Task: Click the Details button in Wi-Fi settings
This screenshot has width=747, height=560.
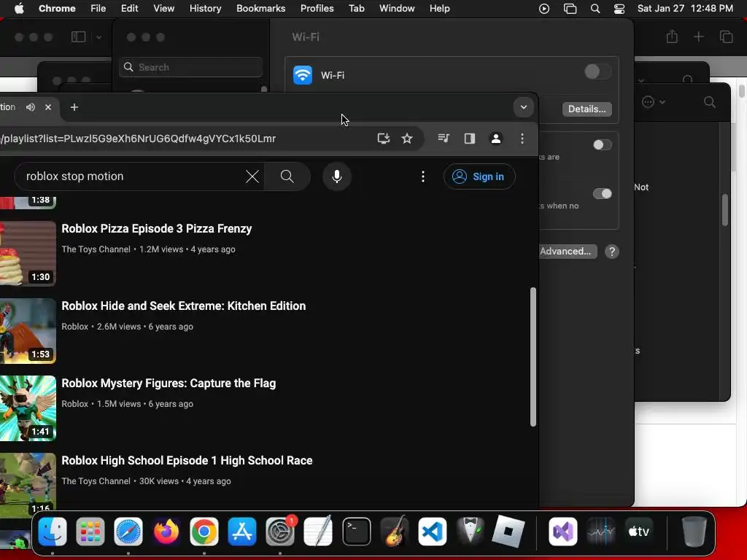Action: tap(587, 109)
